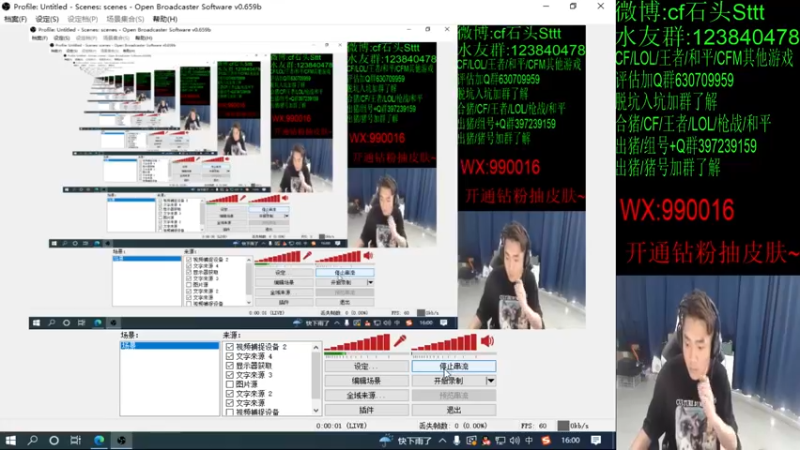Open the notification center icon
This screenshot has height=450, width=800.
[x=595, y=440]
